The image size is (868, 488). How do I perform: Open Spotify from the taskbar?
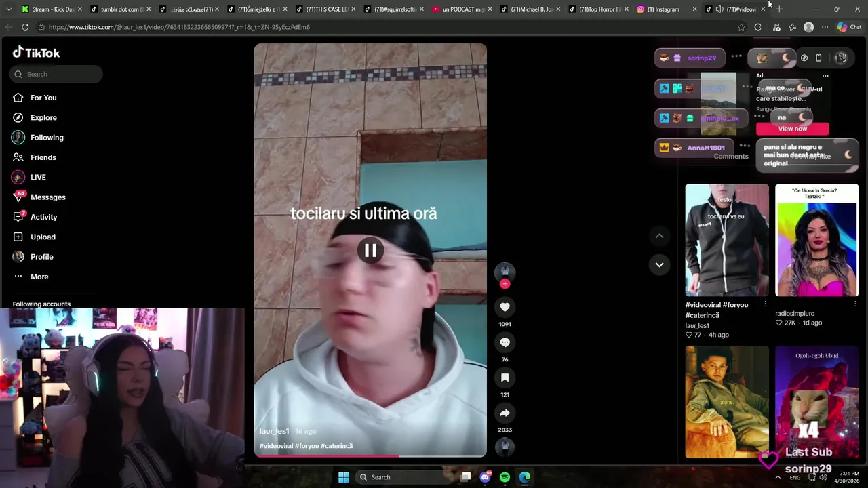click(505, 477)
